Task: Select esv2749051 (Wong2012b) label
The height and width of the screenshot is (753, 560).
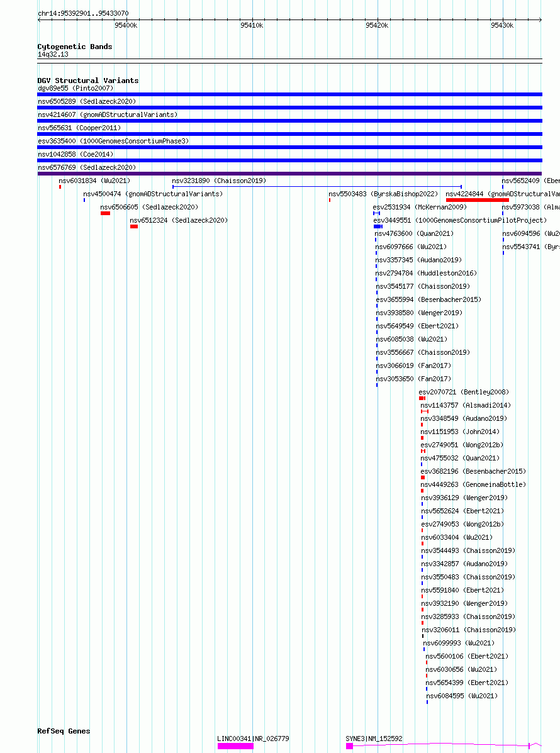Action: coord(462,445)
